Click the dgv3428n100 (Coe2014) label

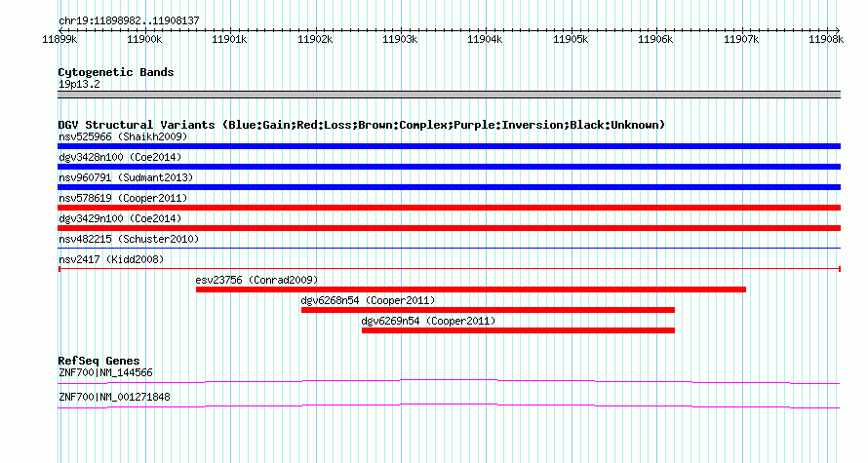[120, 157]
